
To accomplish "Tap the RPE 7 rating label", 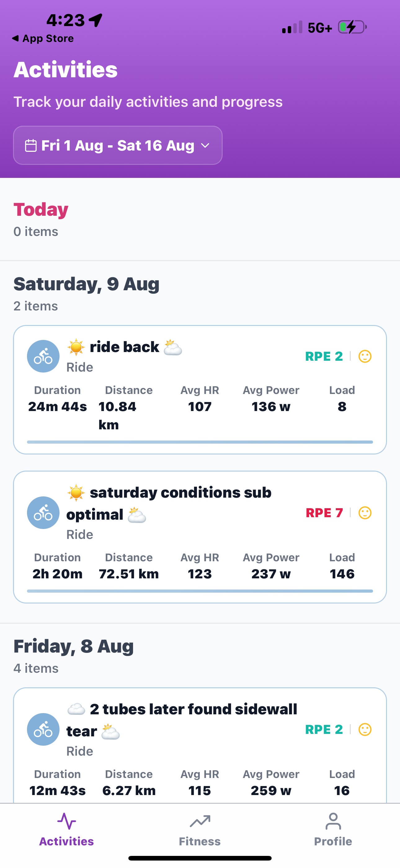I will (x=324, y=513).
